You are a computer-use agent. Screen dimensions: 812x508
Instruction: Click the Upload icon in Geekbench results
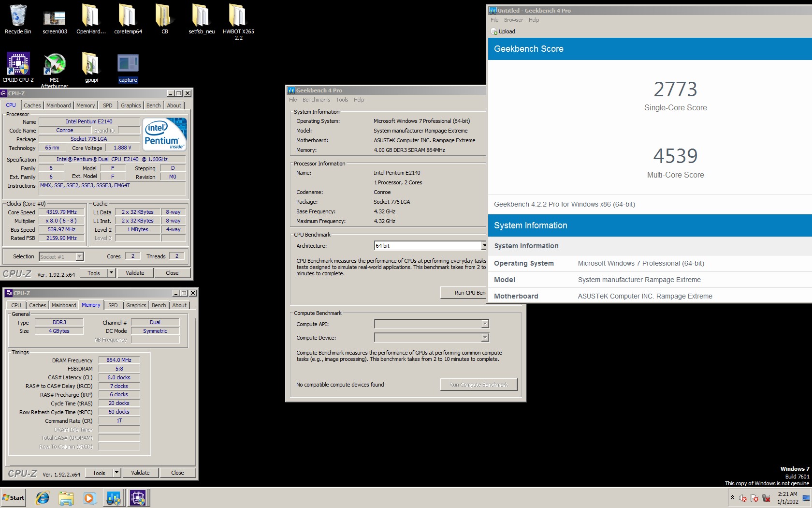[494, 31]
